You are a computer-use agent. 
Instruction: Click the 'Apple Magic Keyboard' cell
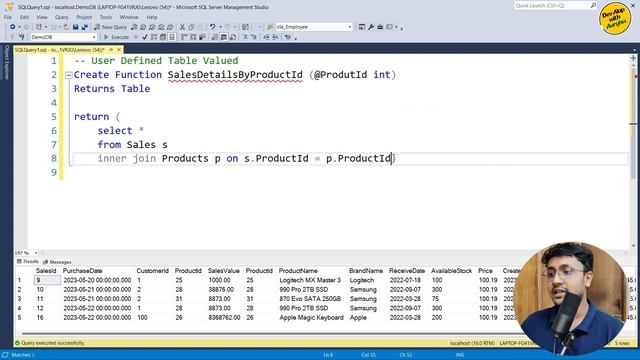[x=311, y=318]
